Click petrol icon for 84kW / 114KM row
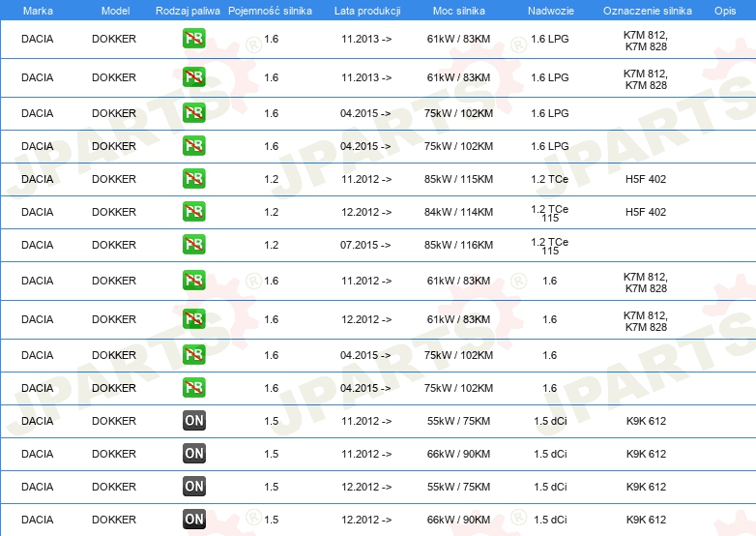Image resolution: width=756 pixels, height=536 pixels. pos(193,212)
